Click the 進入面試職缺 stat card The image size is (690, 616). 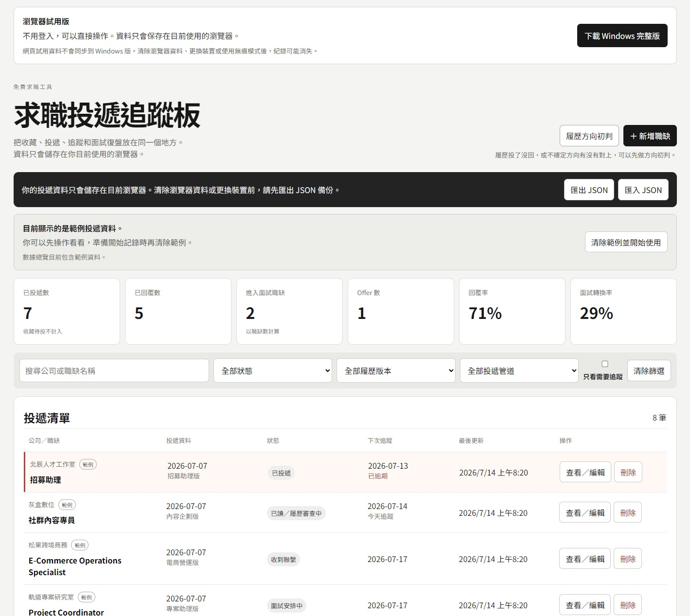coord(289,311)
